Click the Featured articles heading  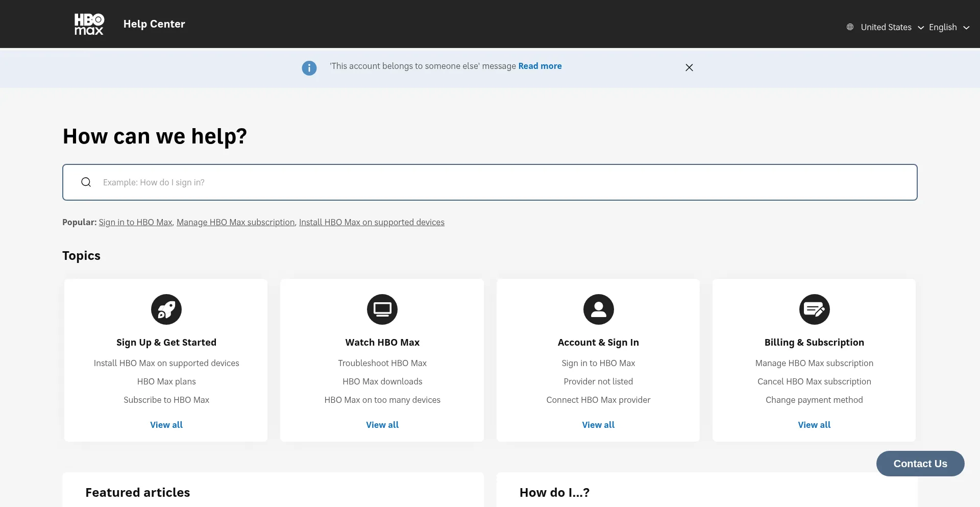point(138,493)
